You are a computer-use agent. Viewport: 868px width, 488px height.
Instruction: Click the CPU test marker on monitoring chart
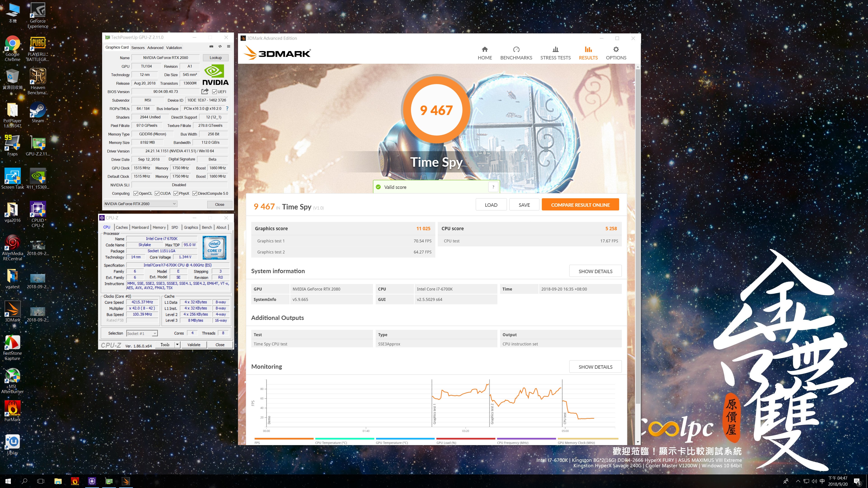click(565, 418)
